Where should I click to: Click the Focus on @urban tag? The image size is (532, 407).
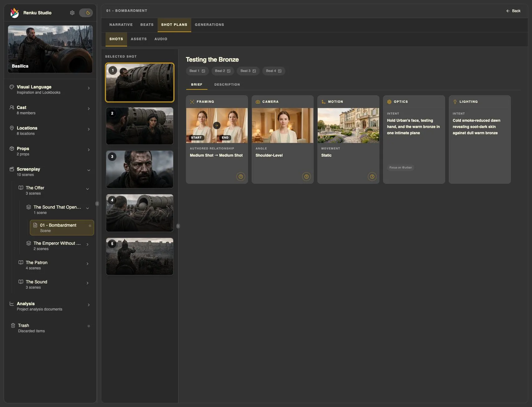[401, 168]
